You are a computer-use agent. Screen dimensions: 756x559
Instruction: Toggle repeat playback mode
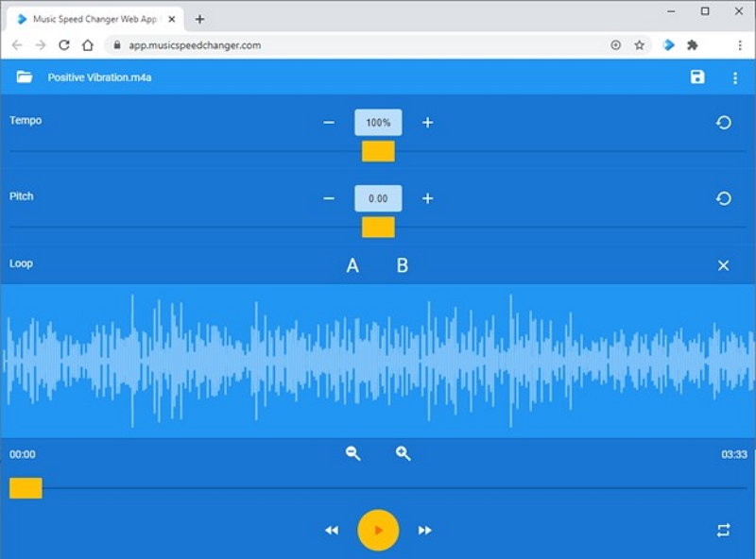pos(724,530)
